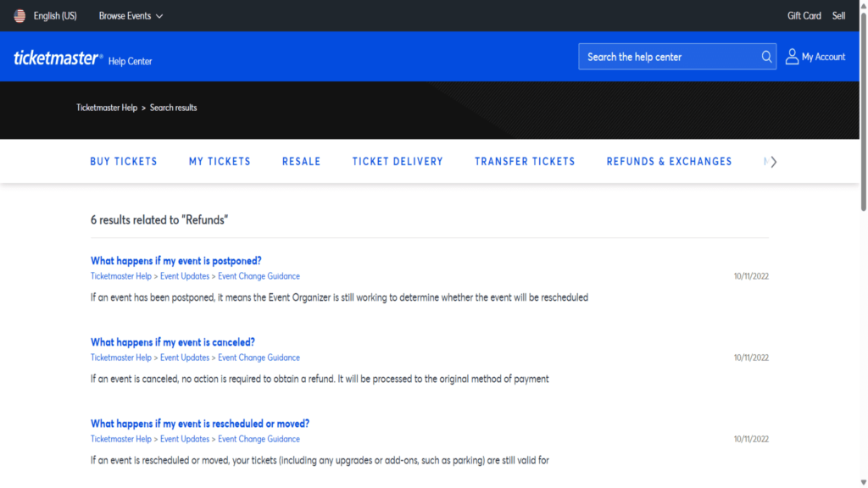
Task: Open 'What happens if my event is canceled?'
Action: click(172, 341)
